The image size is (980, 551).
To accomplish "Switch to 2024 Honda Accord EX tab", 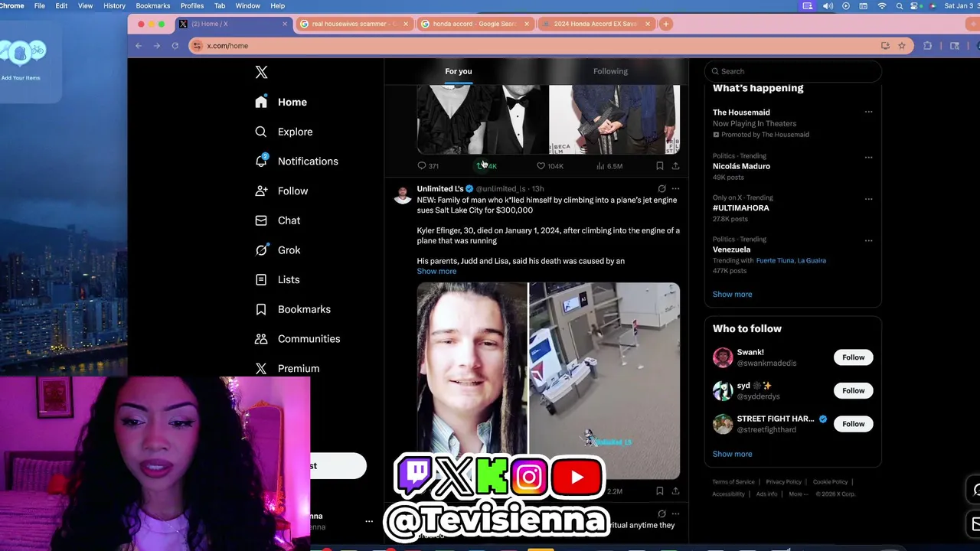I will pyautogui.click(x=596, y=24).
